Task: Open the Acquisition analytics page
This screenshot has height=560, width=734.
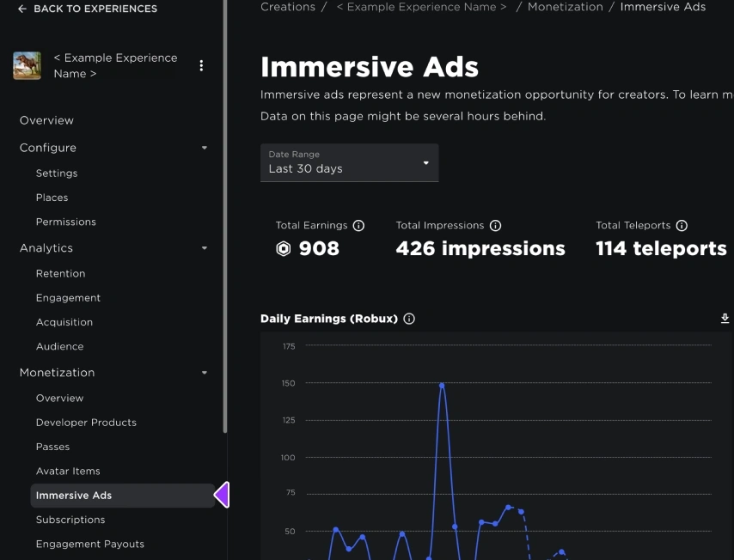Action: tap(64, 322)
